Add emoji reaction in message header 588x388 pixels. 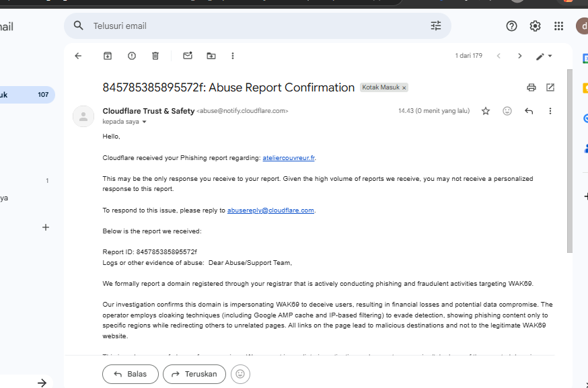click(507, 111)
